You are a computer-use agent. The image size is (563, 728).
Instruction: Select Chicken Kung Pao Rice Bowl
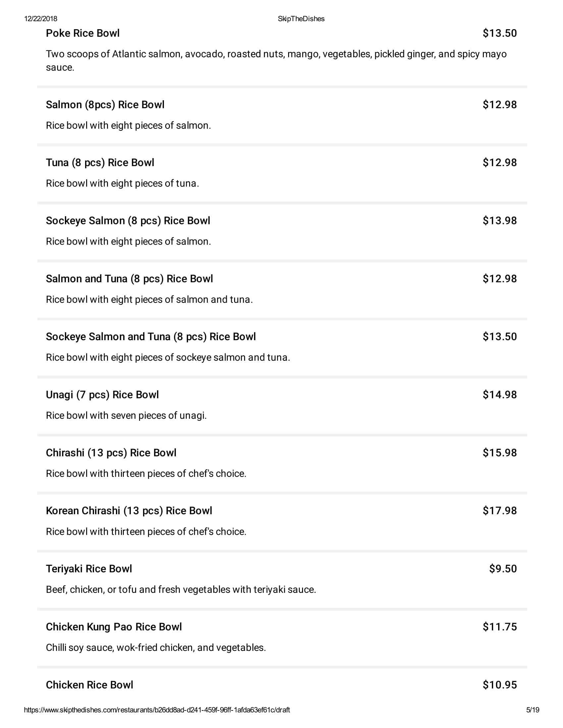click(x=114, y=627)
